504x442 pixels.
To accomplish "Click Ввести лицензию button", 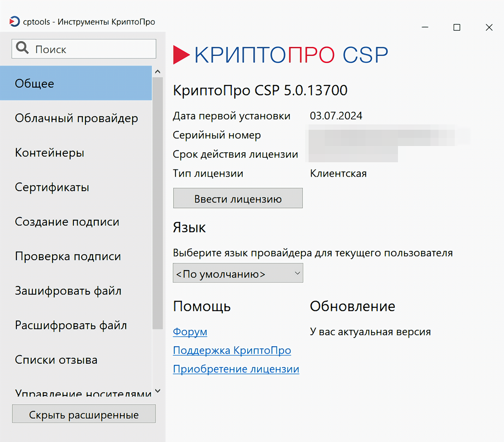I will 238,198.
